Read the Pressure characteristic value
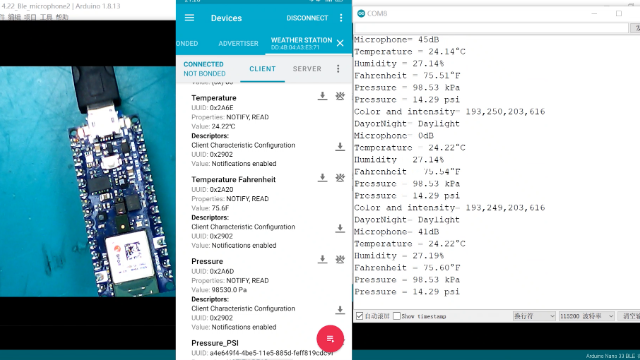Image resolution: width=640 pixels, height=360 pixels. (x=322, y=259)
